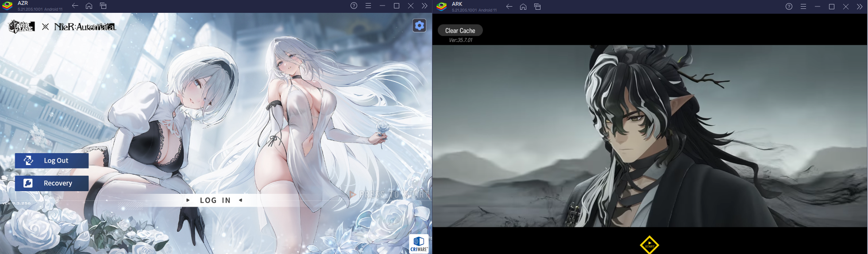
Task: Click the Azur Lane logo
Action: (22, 27)
